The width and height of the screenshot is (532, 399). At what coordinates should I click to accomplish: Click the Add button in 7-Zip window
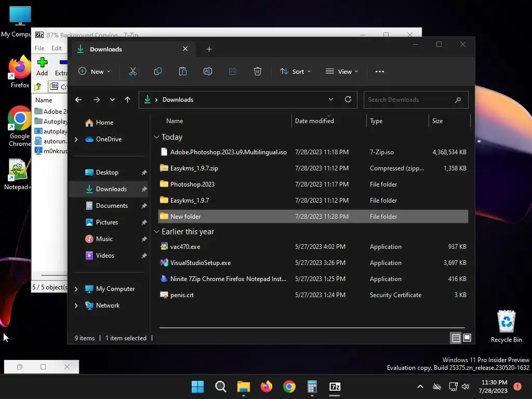(x=42, y=66)
